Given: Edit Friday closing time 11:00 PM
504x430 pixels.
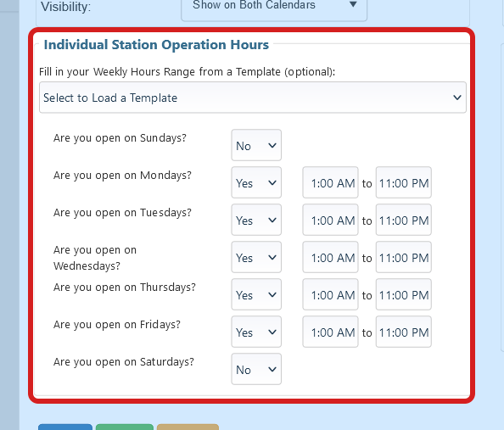Looking at the screenshot, I should (x=404, y=332).
